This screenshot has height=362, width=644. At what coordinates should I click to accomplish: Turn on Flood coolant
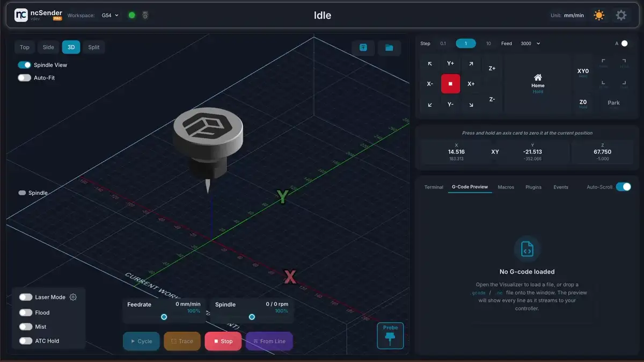26,313
